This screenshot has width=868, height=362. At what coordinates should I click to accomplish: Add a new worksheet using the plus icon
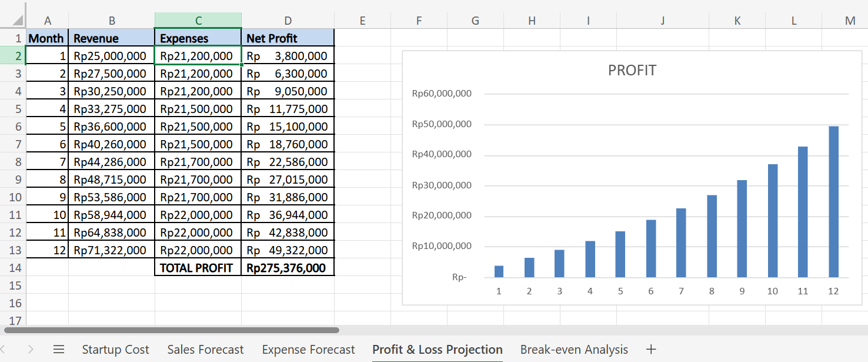(652, 349)
